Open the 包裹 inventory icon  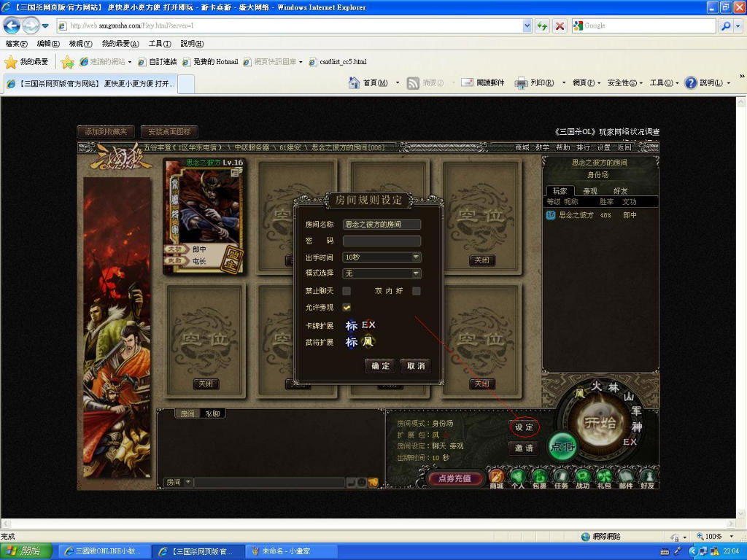click(539, 478)
